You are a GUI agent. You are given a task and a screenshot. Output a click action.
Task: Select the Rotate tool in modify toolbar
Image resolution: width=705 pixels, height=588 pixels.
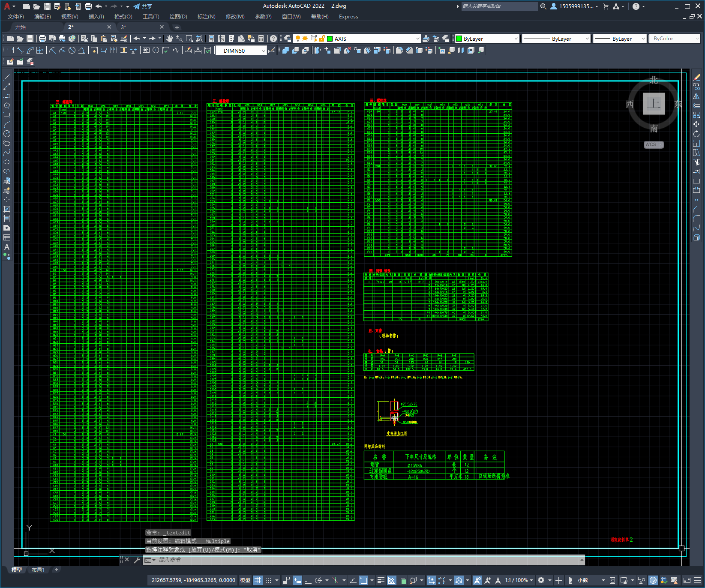pos(696,134)
